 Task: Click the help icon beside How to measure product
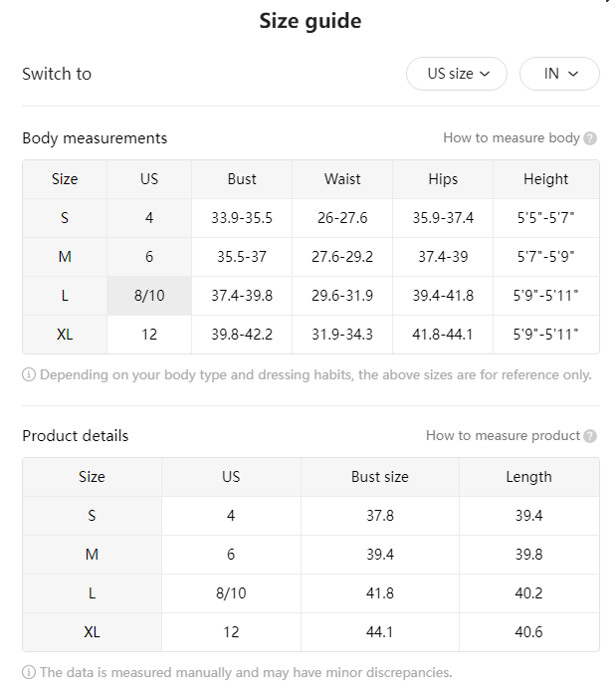(x=590, y=436)
